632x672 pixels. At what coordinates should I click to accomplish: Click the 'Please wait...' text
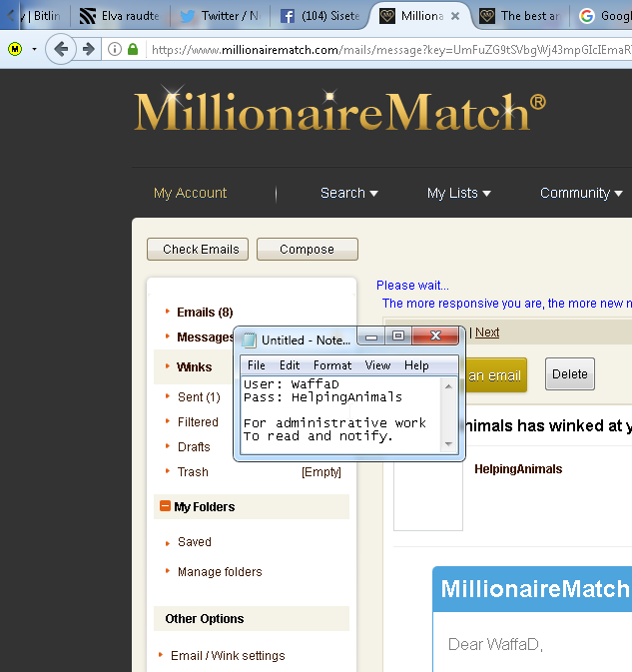[412, 285]
